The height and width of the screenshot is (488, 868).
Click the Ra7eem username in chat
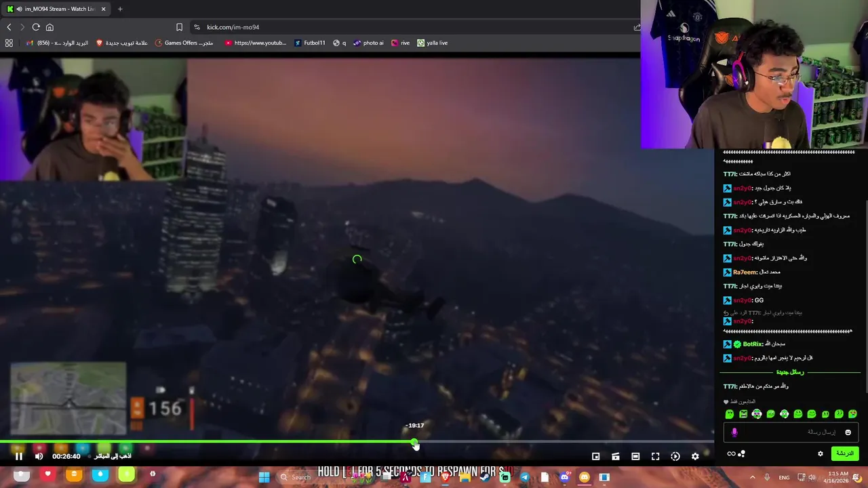[745, 272]
